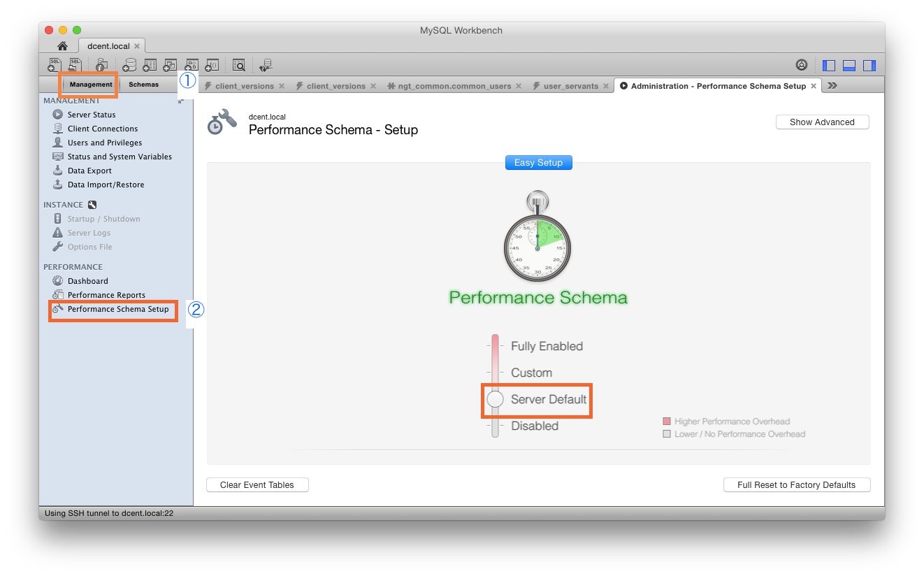Click the Custom slider label
This screenshot has width=924, height=576.
[531, 373]
